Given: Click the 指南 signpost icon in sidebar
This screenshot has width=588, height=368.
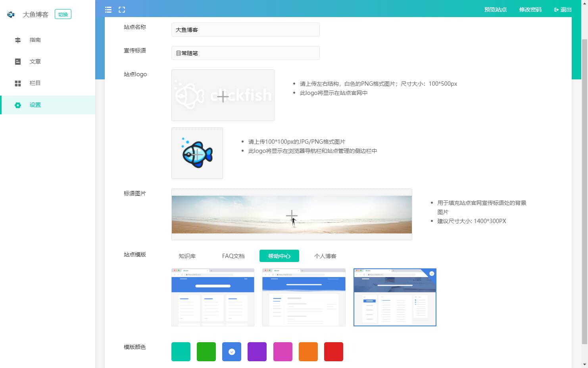Looking at the screenshot, I should 18,40.
